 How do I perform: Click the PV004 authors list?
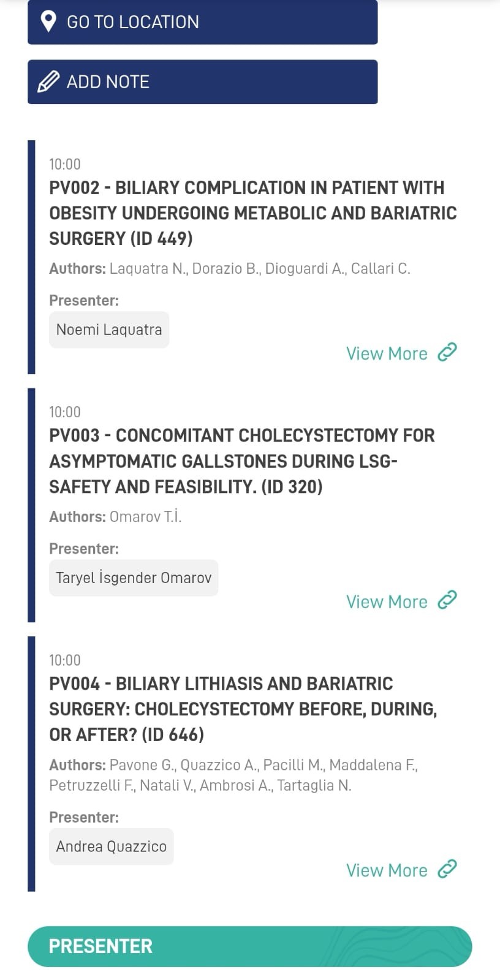coord(233,775)
